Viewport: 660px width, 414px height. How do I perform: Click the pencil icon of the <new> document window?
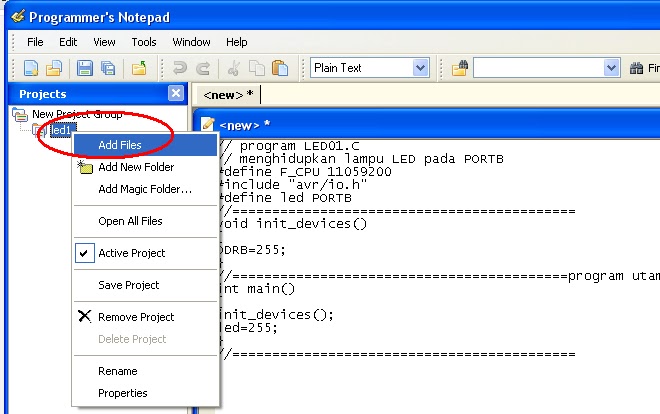point(208,124)
